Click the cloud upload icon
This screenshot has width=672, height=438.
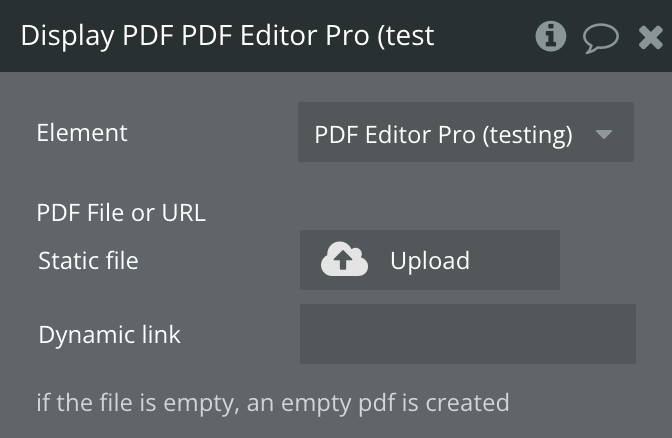(x=344, y=260)
